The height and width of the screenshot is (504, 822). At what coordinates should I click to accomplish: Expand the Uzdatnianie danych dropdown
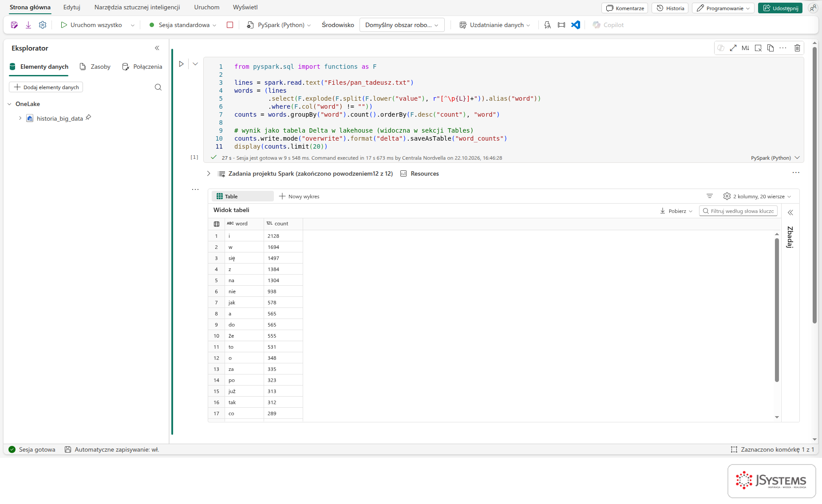(495, 25)
